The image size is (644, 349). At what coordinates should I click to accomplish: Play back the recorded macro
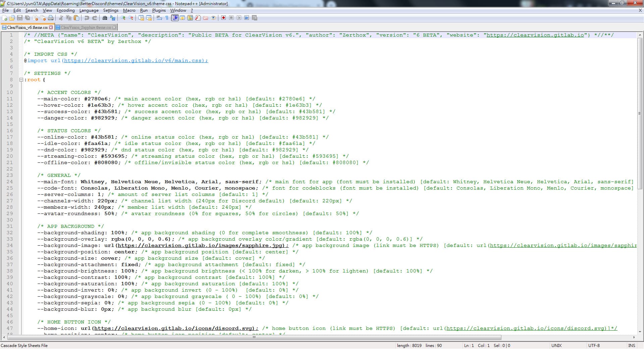click(x=239, y=18)
